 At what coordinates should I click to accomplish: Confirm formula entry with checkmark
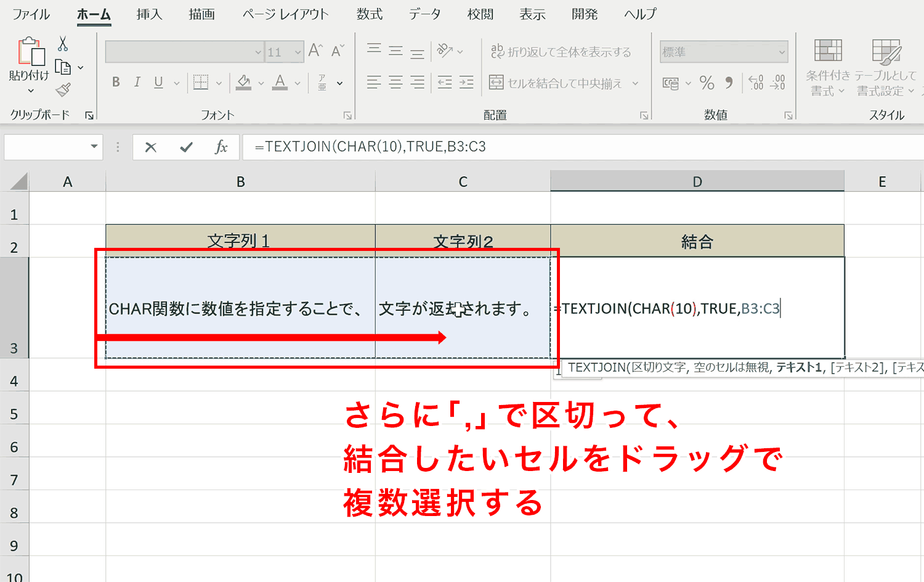[x=186, y=147]
